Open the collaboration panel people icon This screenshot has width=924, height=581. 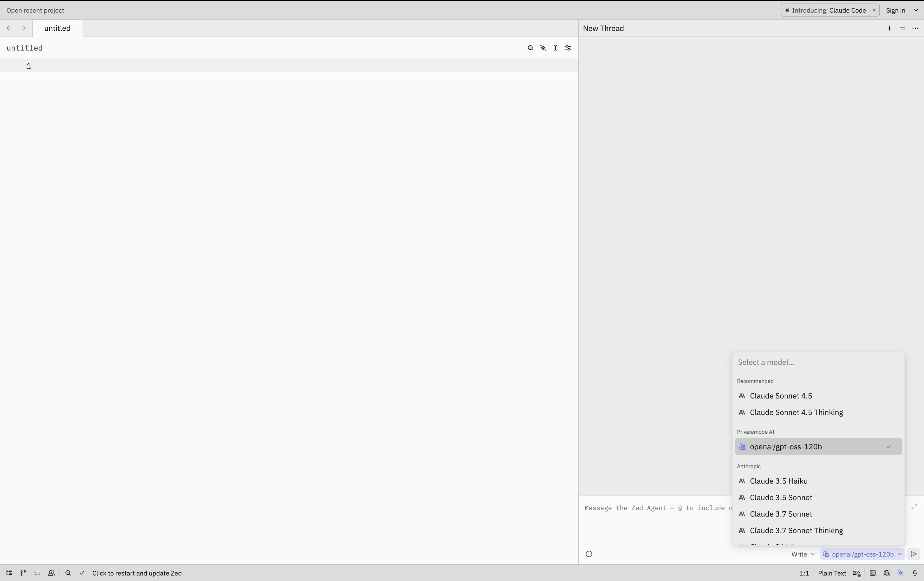click(x=51, y=573)
